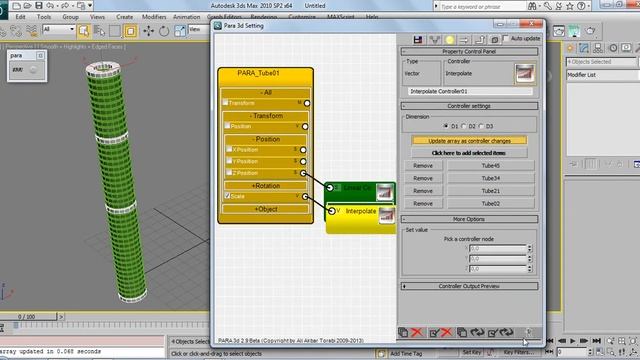Image resolution: width=640 pixels, height=360 pixels.
Task: Step to previous frame
Action: coord(562,341)
